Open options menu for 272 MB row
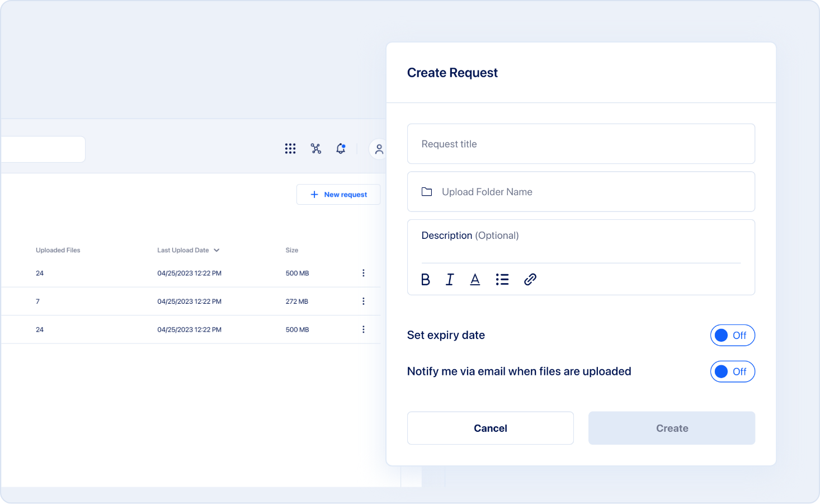This screenshot has width=820, height=504. click(x=363, y=302)
